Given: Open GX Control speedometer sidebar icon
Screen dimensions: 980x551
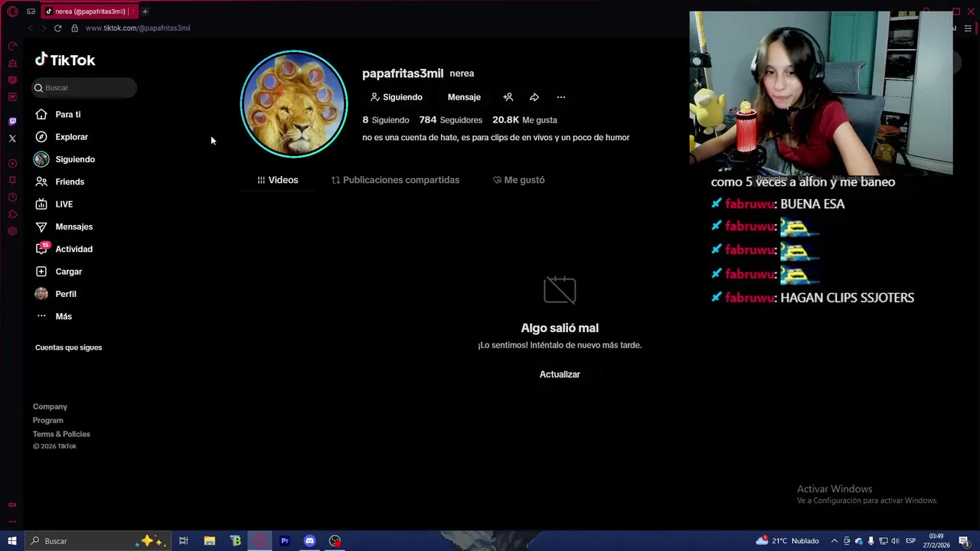Looking at the screenshot, I should pyautogui.click(x=12, y=47).
